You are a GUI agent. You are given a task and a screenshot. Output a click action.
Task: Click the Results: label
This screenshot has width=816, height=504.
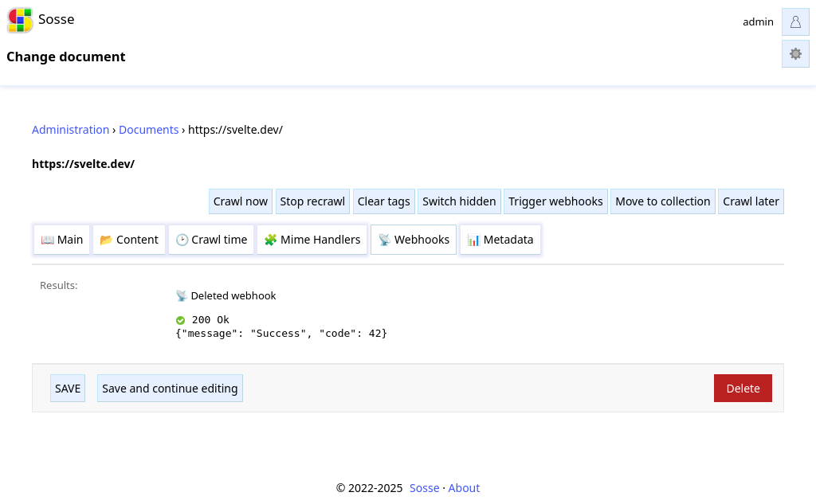[x=59, y=286]
